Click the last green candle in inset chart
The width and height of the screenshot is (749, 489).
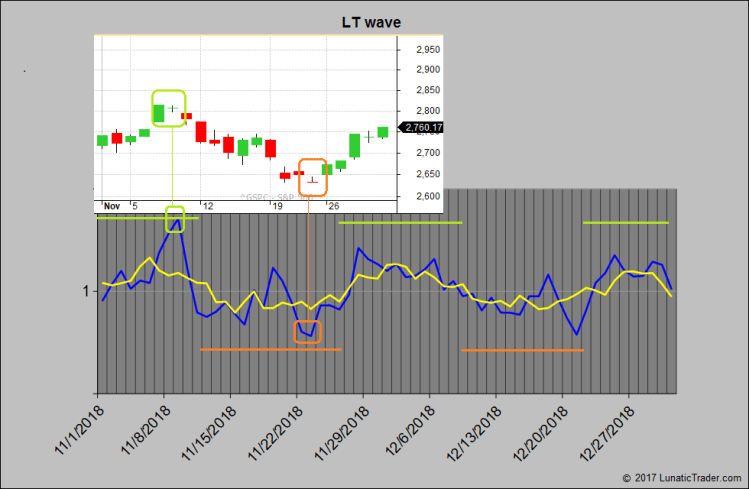tap(383, 132)
